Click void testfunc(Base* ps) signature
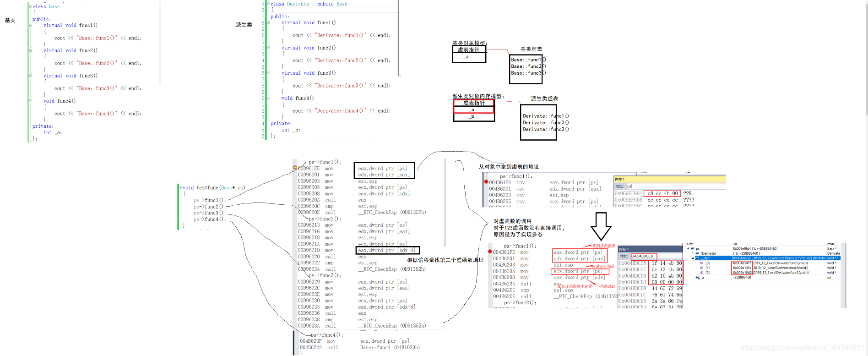This screenshot has height=356, width=868. tap(214, 187)
